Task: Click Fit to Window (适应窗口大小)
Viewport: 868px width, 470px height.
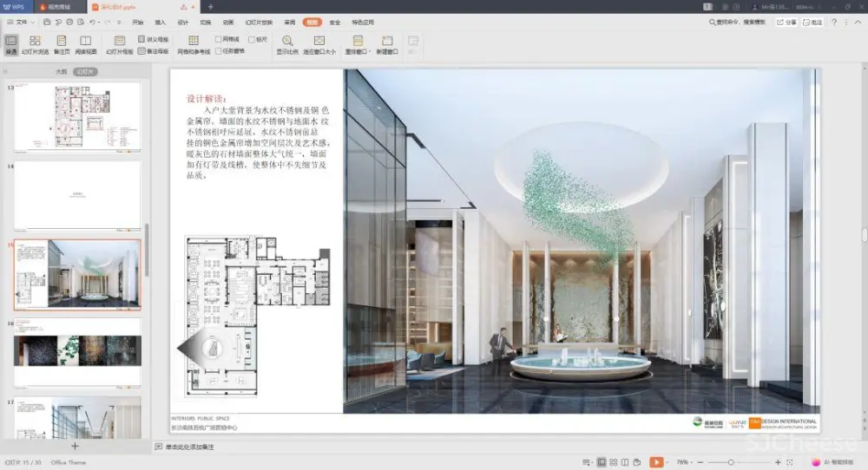Action: tap(319, 44)
